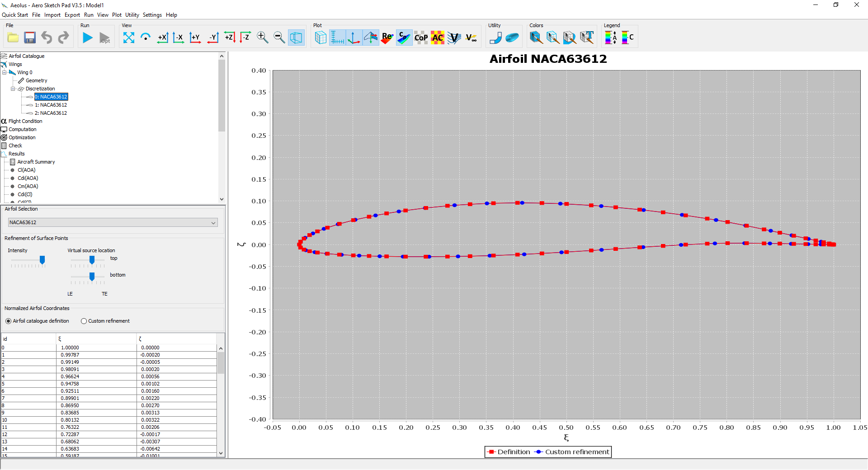Open the Settings menu

click(152, 14)
